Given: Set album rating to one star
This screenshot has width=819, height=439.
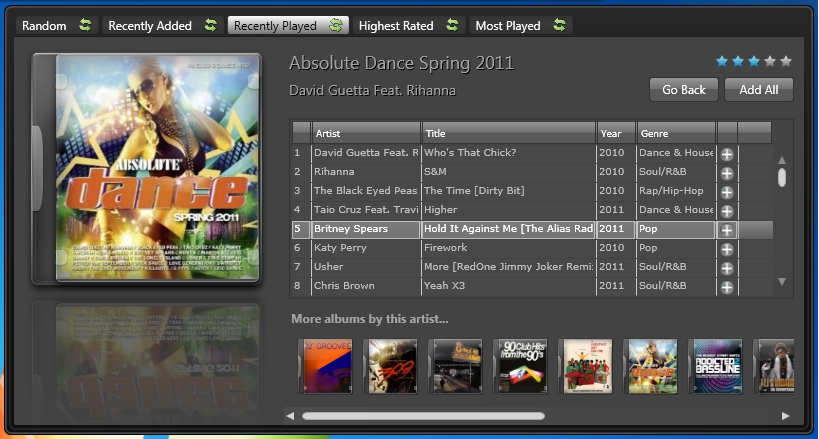Looking at the screenshot, I should pyautogui.click(x=722, y=61).
